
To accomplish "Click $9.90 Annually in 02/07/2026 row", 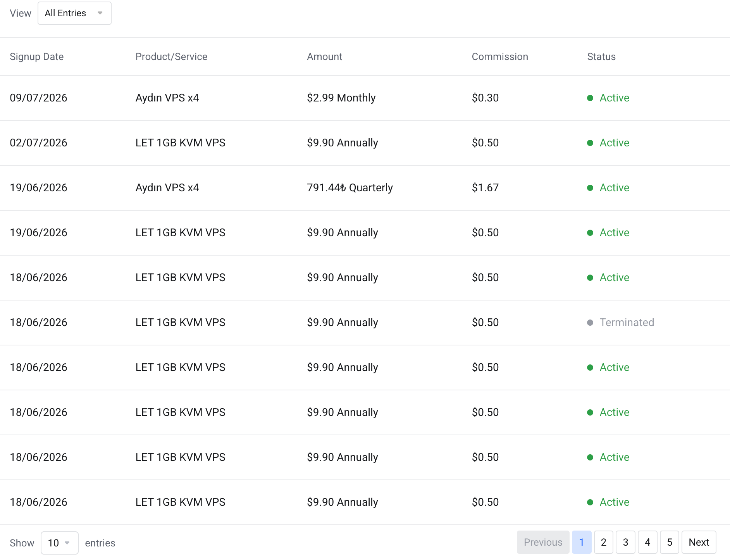I will click(x=342, y=143).
